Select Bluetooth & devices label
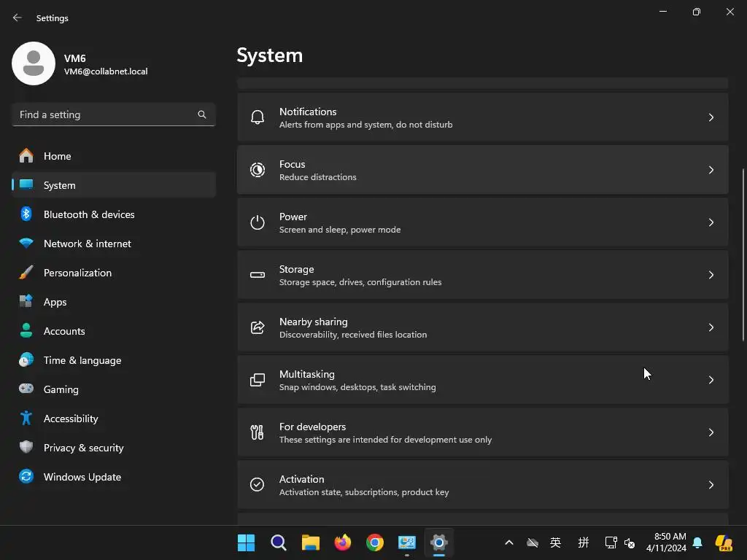Image resolution: width=747 pixels, height=560 pixels. coord(89,214)
